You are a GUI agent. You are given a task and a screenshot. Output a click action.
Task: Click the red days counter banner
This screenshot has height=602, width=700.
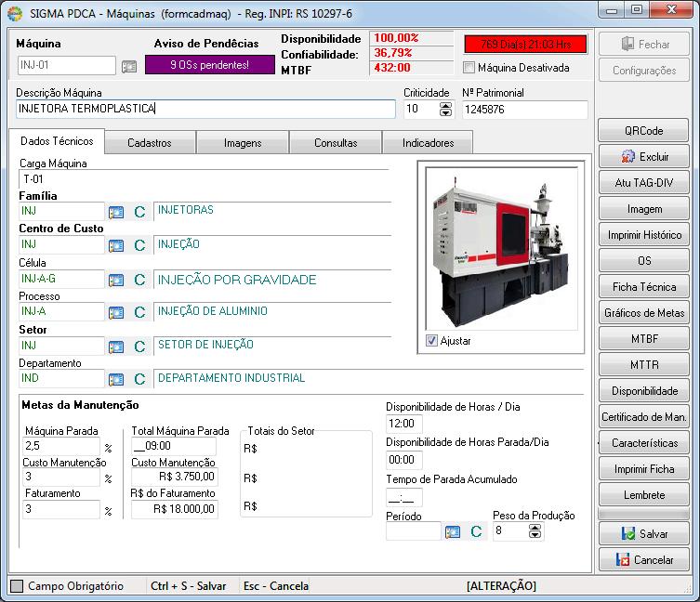click(x=525, y=45)
